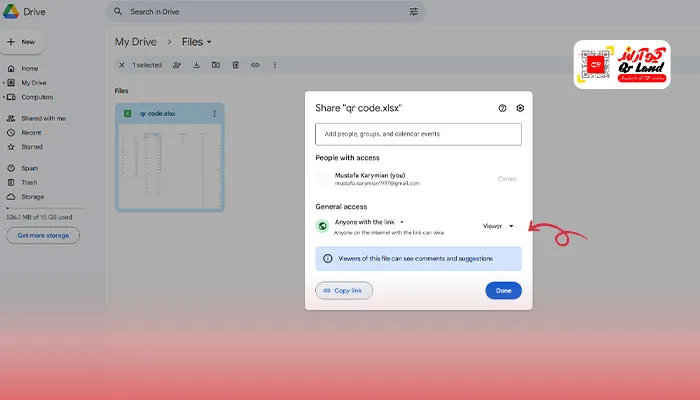Image resolution: width=700 pixels, height=400 pixels.
Task: Open the Viewer role dropdown
Action: pyautogui.click(x=498, y=226)
